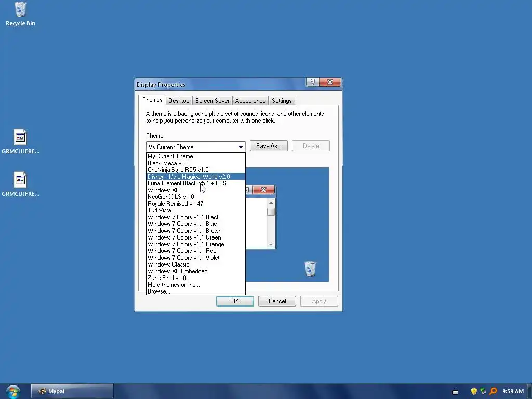This screenshot has height=399, width=532.
Task: Choose the TurkVista theme
Action: pyautogui.click(x=196, y=210)
